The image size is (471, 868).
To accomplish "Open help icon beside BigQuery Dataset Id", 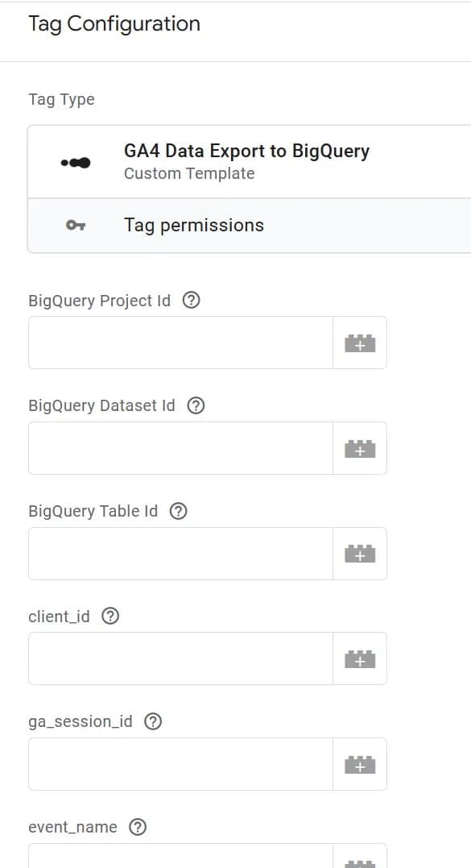I will [196, 405].
